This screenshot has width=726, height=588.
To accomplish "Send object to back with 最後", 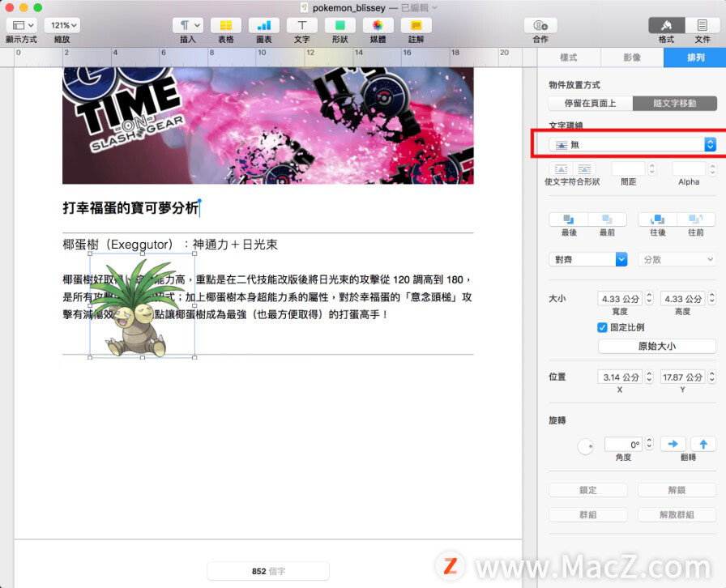I will [x=569, y=219].
